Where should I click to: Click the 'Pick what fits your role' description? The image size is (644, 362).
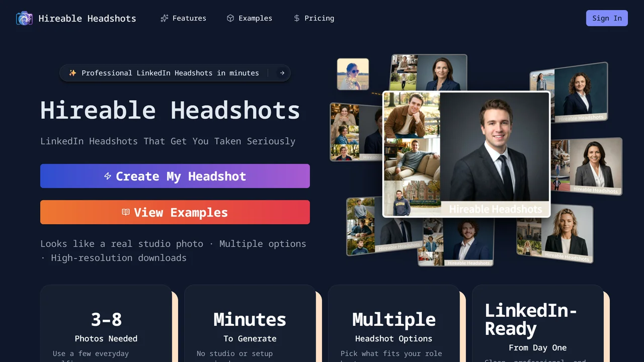pyautogui.click(x=391, y=353)
